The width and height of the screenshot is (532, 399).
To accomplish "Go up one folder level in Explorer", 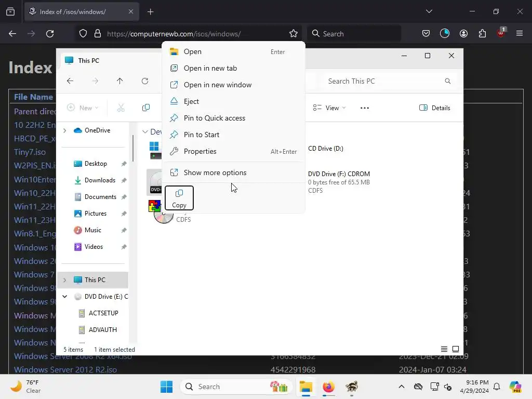I will (120, 81).
